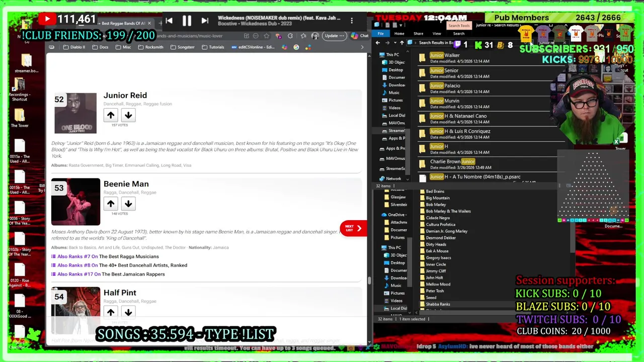Open Tutorials bookmarks folder
Viewport: 644px width, 362px height.
coord(213,47)
